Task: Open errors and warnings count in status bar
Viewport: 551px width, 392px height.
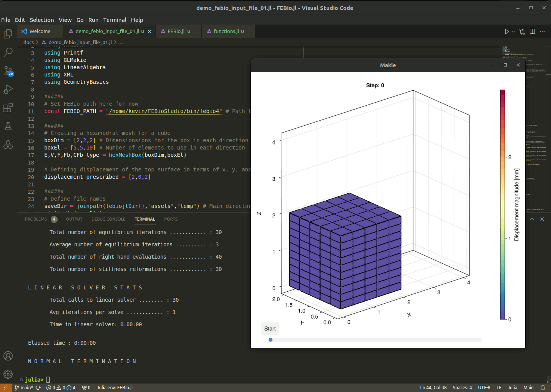Action: (61, 388)
